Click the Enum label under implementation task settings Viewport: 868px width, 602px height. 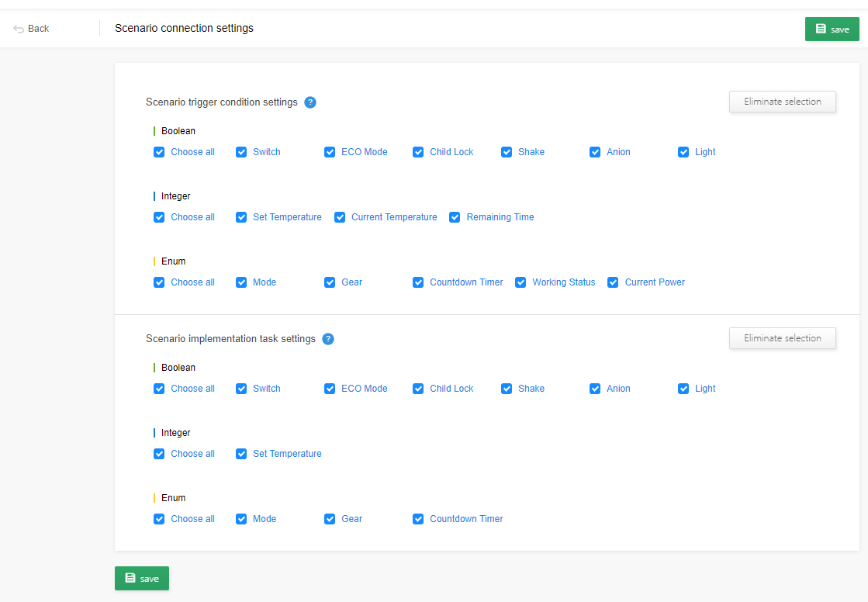pyautogui.click(x=173, y=498)
